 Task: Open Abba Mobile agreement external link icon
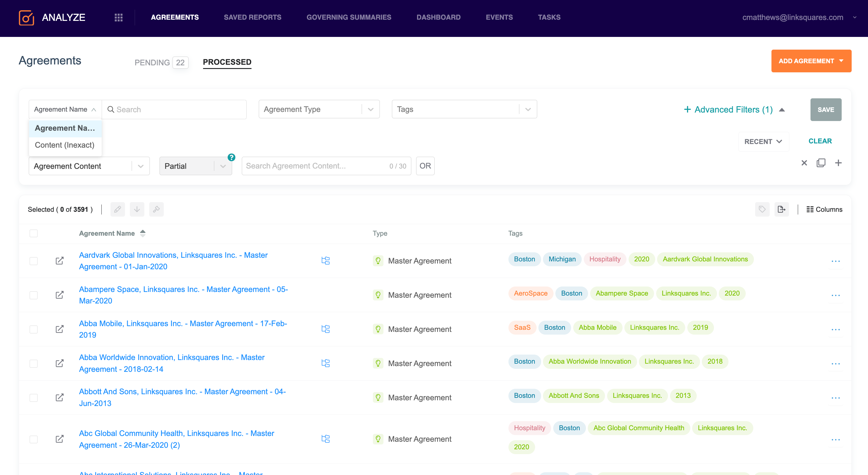click(x=60, y=329)
